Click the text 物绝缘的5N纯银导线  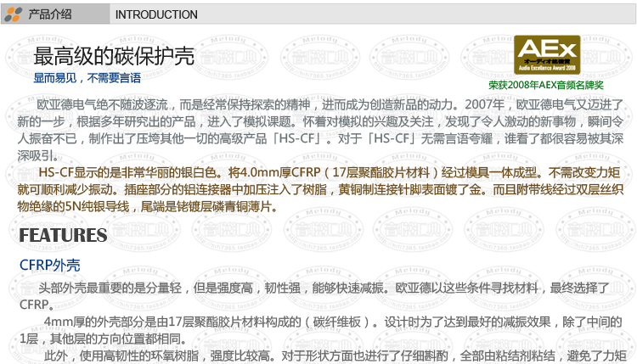tap(73, 206)
